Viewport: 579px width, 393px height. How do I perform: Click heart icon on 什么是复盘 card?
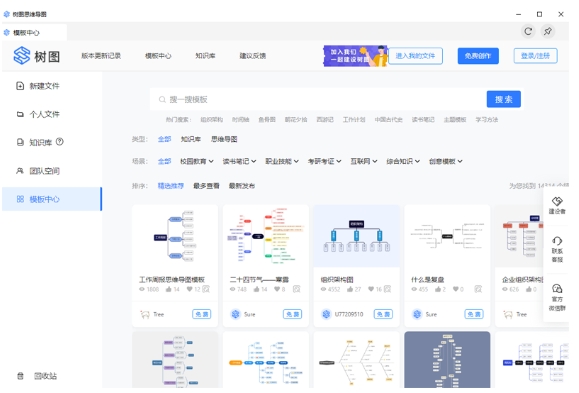point(456,289)
